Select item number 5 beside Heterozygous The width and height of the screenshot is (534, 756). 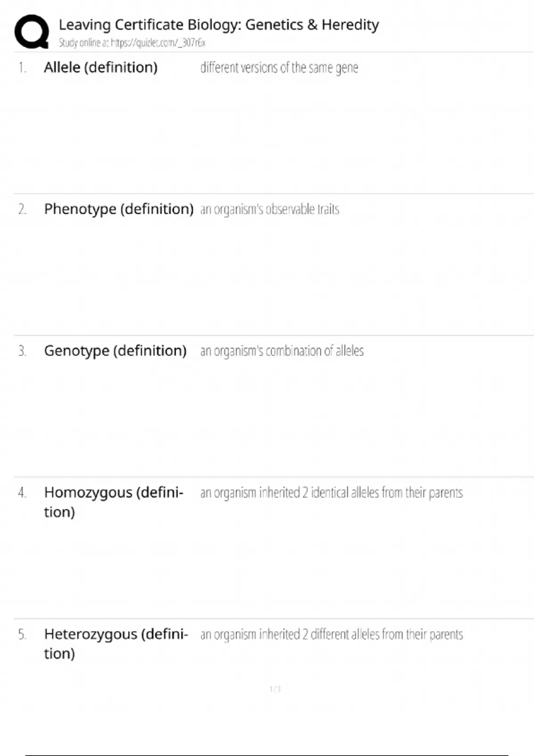pyautogui.click(x=22, y=634)
